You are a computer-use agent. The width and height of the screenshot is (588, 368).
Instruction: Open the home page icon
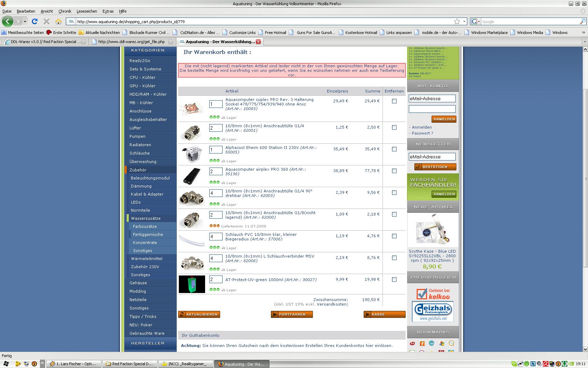58,21
